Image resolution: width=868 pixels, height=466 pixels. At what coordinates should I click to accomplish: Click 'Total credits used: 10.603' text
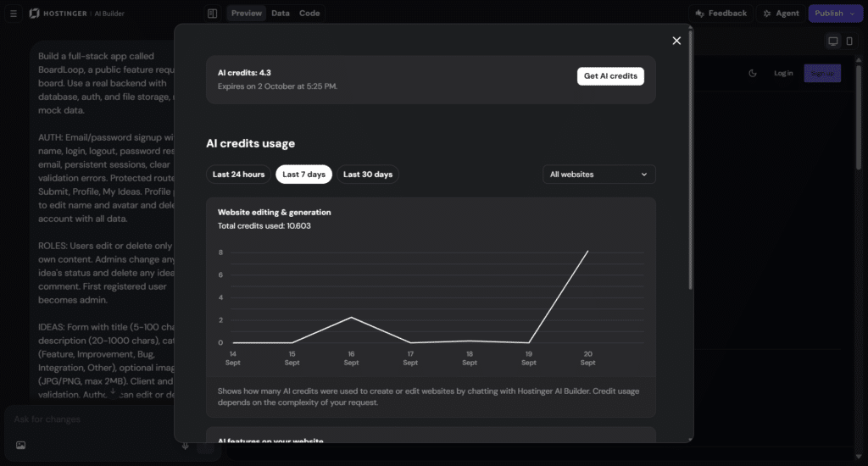[264, 226]
